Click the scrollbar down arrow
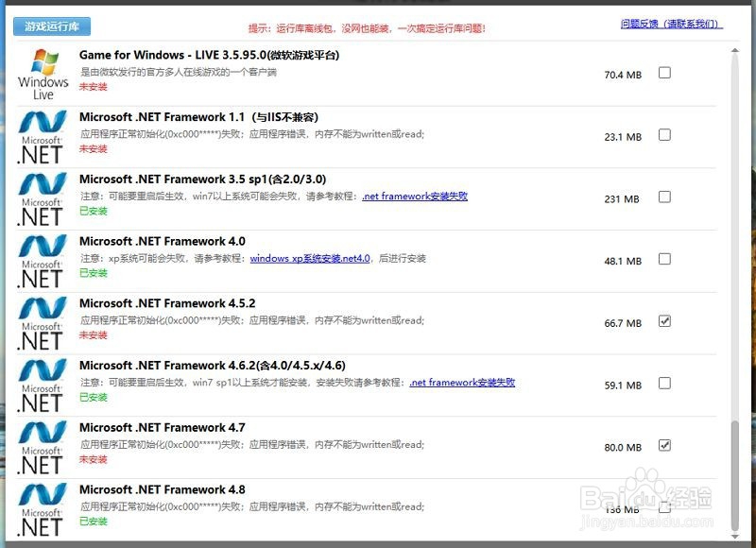 pos(735,536)
